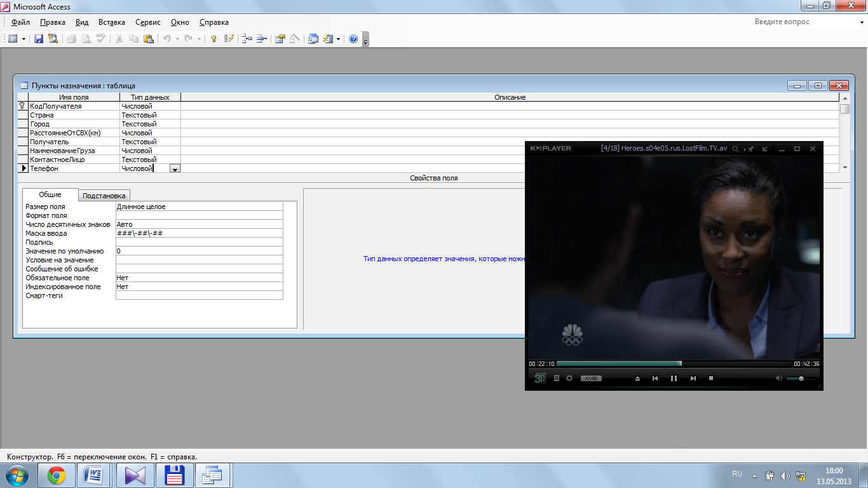868x488 pixels.
Task: Click the Insert Rows icon
Action: [x=247, y=39]
